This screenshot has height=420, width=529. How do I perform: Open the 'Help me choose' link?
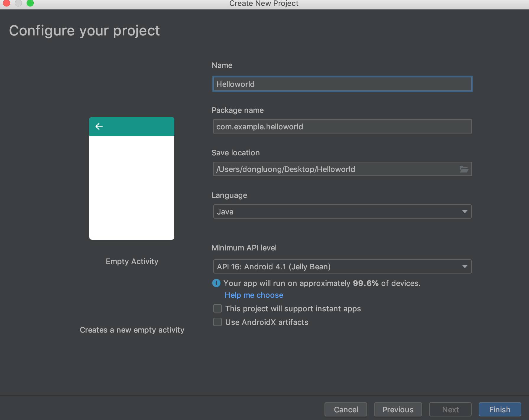[x=254, y=295]
